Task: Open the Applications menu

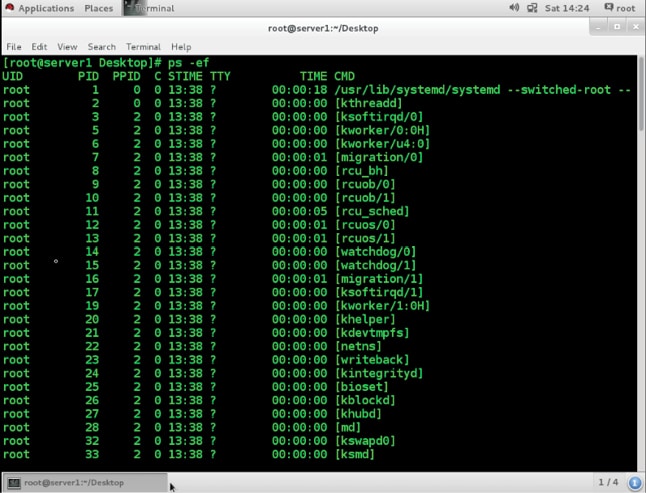Action: click(x=46, y=8)
